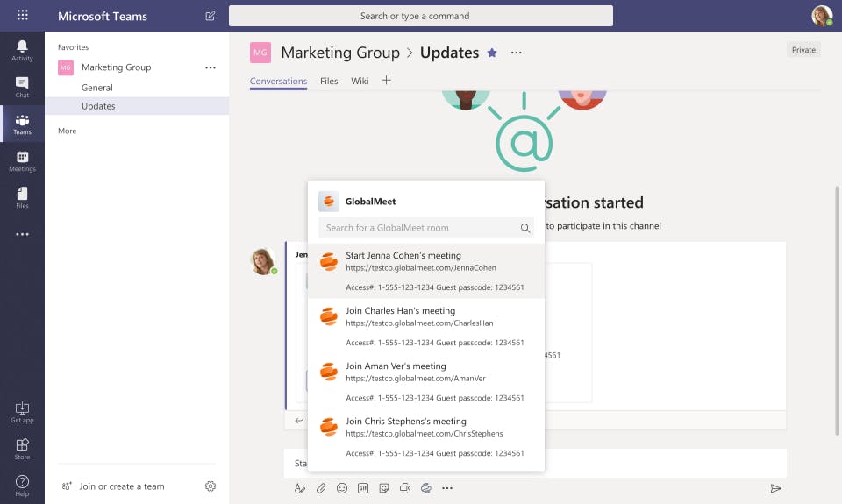This screenshot has height=504, width=842.
Task: Switch to the Conversations tab
Action: pos(278,81)
